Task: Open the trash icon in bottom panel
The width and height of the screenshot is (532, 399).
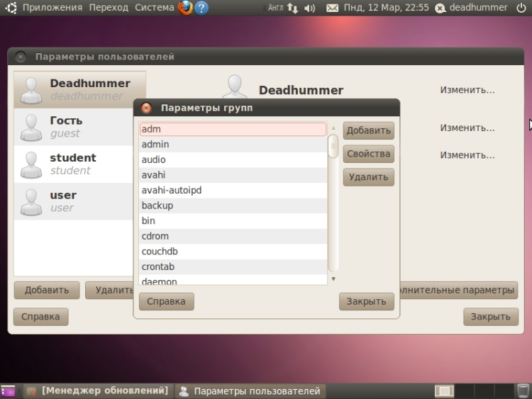Action: pyautogui.click(x=523, y=390)
